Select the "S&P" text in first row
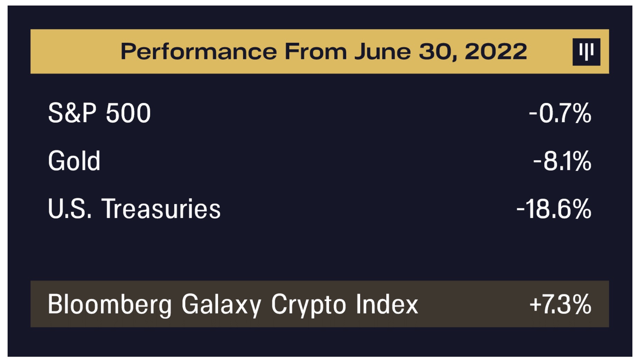The image size is (640, 364). coord(72,113)
